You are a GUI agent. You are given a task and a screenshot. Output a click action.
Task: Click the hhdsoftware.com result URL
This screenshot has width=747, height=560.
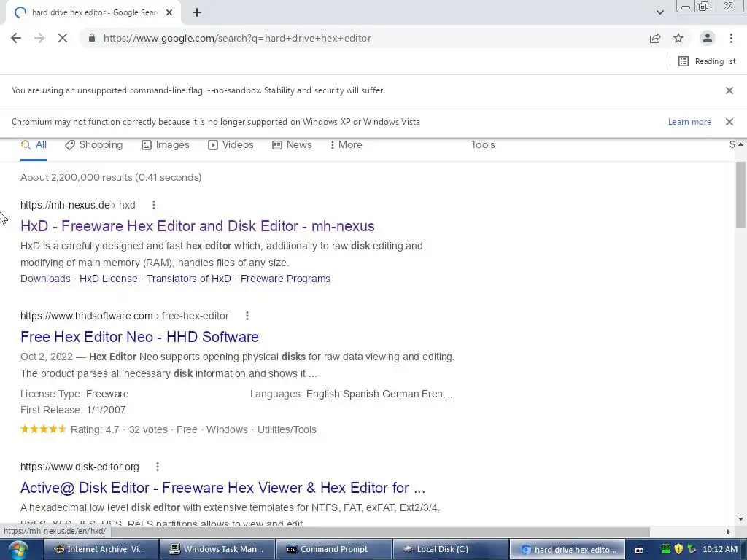[x=124, y=316]
